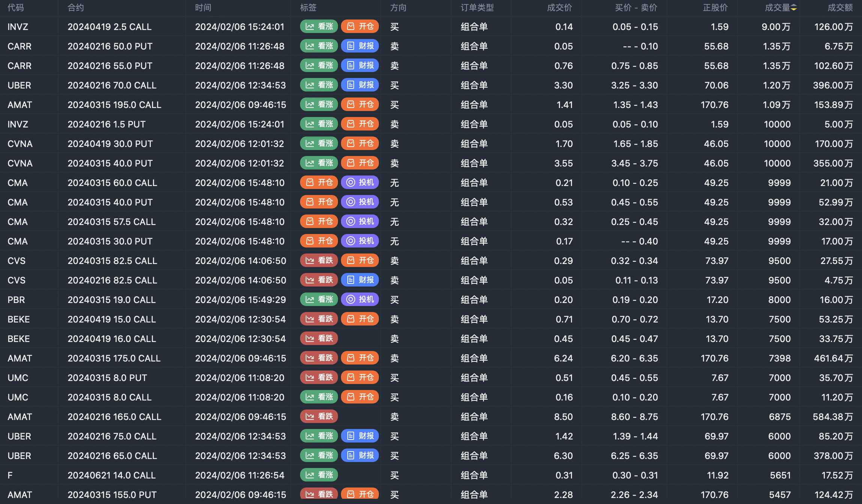Click 财报 tag in CARR 50.0 PUT row
The width and height of the screenshot is (862, 504).
click(360, 46)
